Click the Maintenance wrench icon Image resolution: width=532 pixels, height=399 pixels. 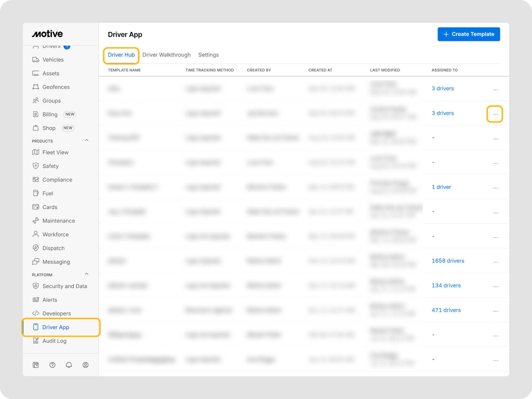pos(36,221)
